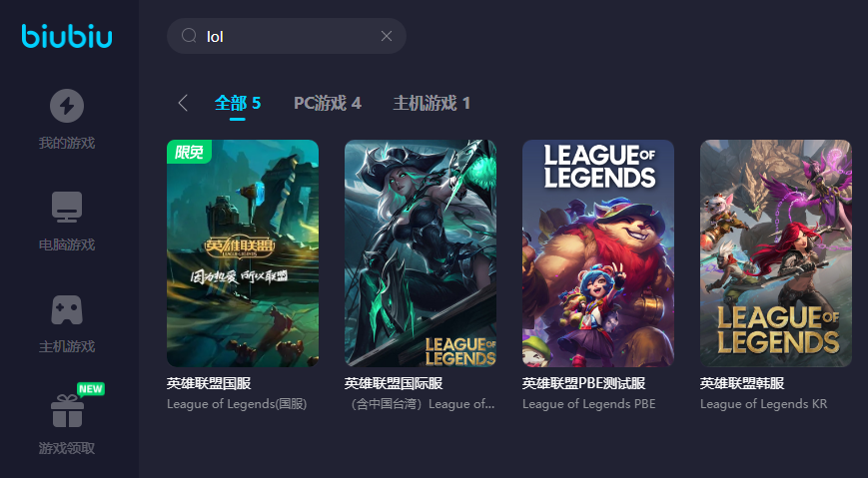Go back using the left chevron arrow

pos(183,103)
